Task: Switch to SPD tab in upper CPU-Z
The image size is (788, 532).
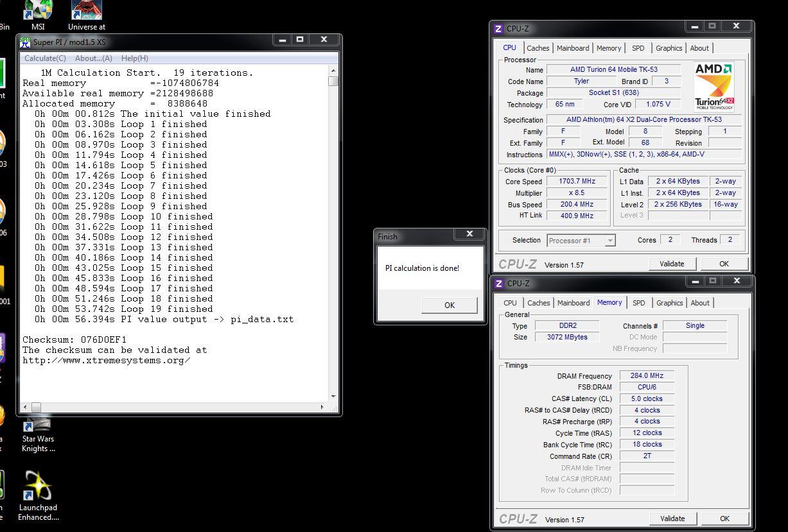Action: (638, 48)
